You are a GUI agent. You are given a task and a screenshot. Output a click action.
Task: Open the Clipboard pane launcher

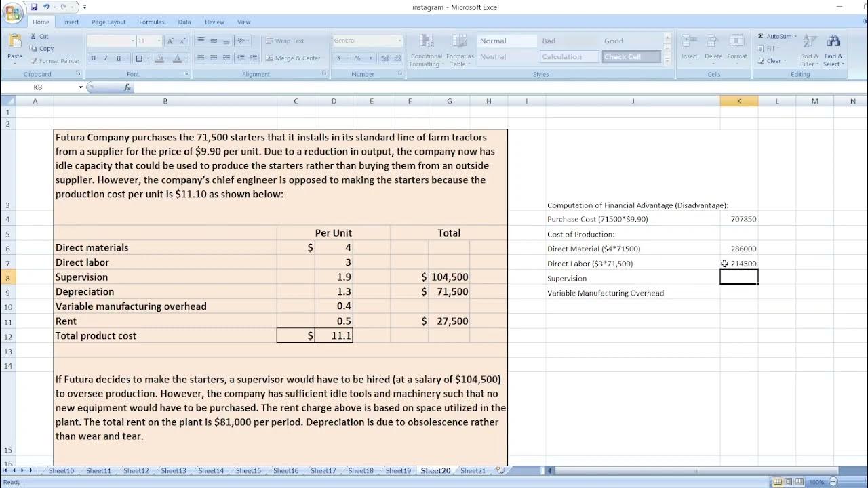tap(79, 74)
